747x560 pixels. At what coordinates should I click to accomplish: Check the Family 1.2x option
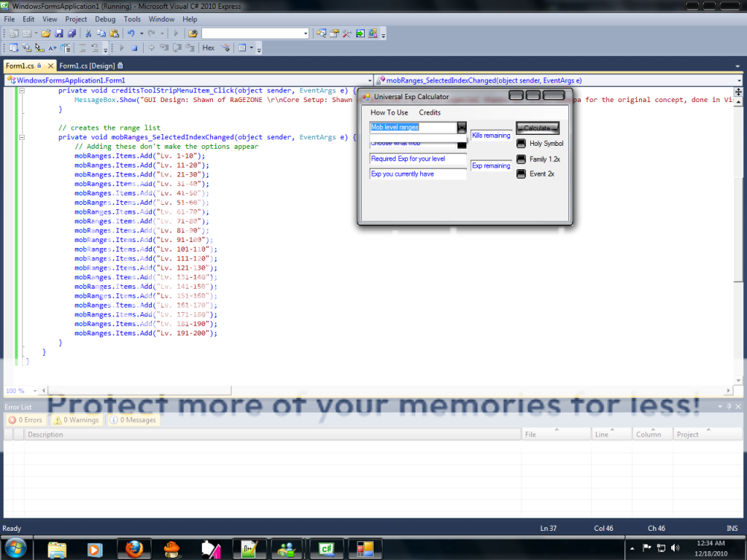(521, 160)
